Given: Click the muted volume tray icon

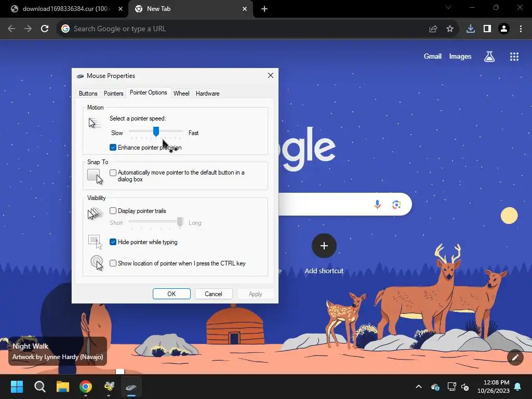Looking at the screenshot, I should pos(465,387).
